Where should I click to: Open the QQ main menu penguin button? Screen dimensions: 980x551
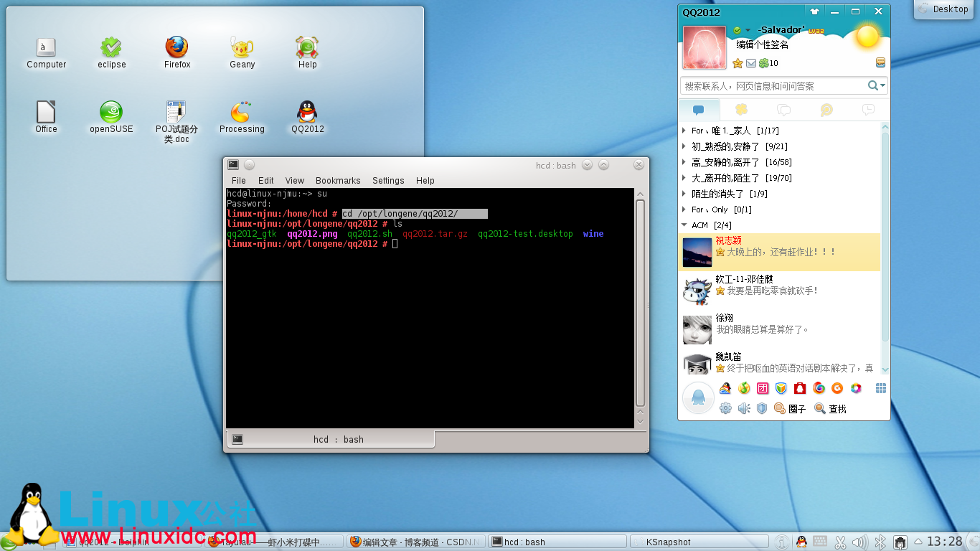(697, 397)
